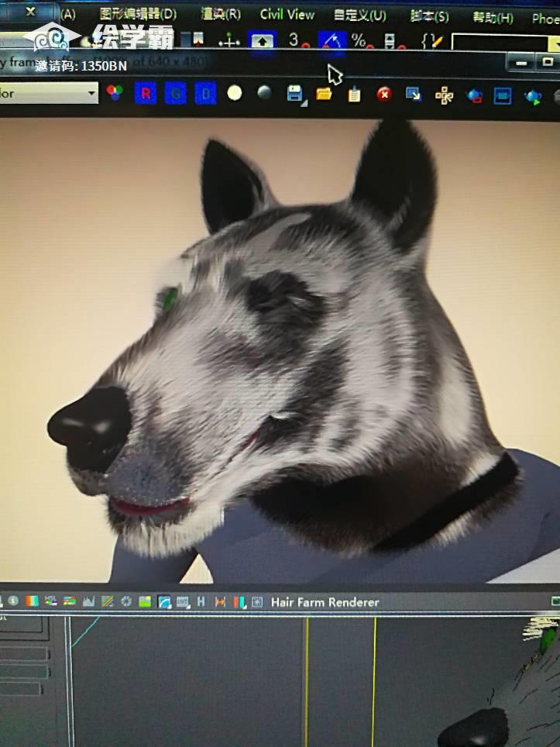
Task: Switch to alpha channel white circle
Action: click(x=234, y=93)
